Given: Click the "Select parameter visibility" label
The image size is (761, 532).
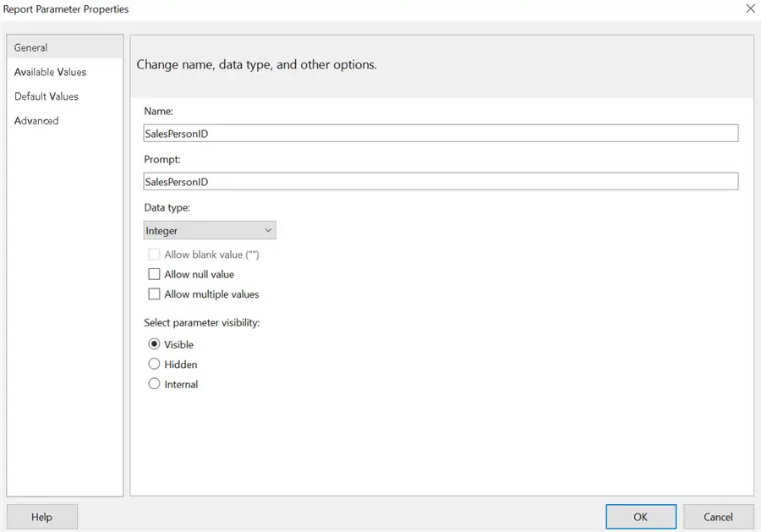Looking at the screenshot, I should coord(201,324).
